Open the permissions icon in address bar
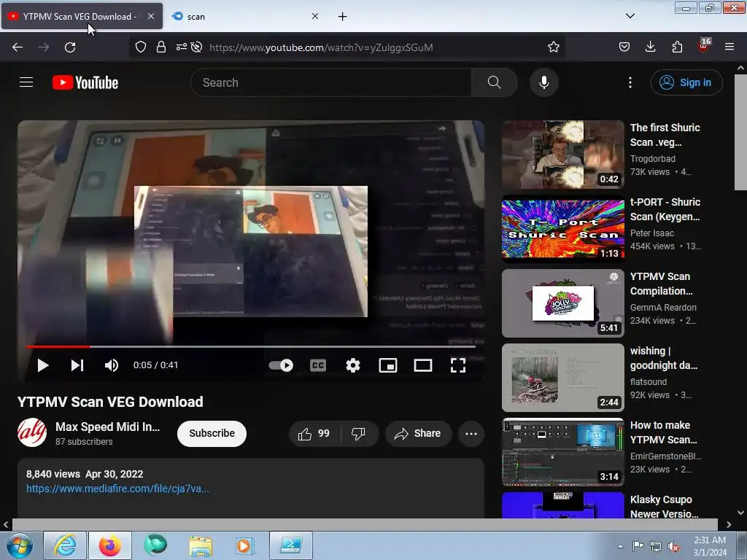 tap(181, 47)
